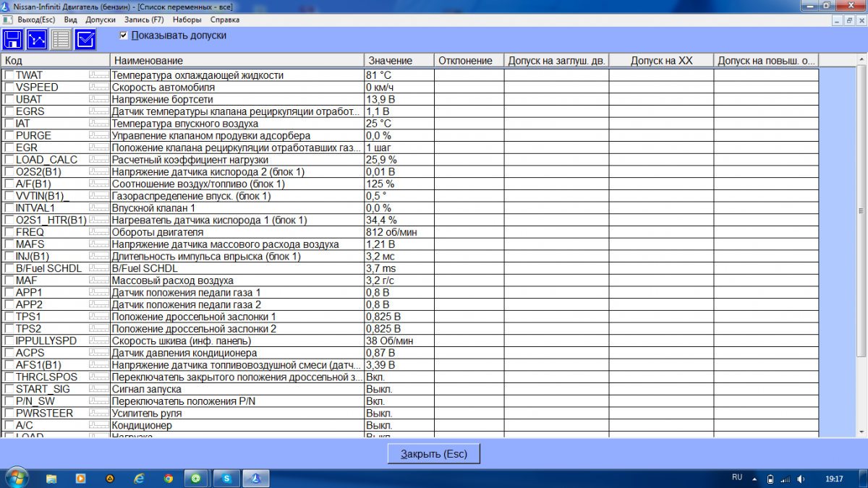Click the battery icon in the system tray

pyautogui.click(x=771, y=479)
